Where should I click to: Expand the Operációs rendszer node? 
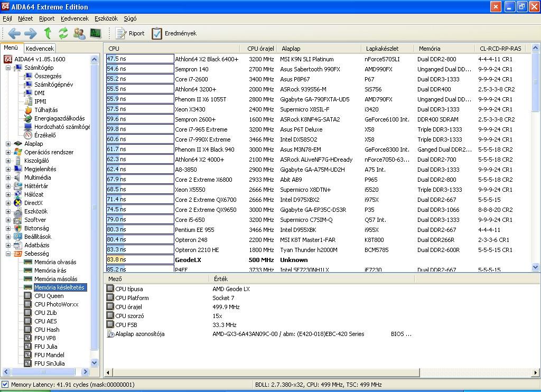click(8, 152)
